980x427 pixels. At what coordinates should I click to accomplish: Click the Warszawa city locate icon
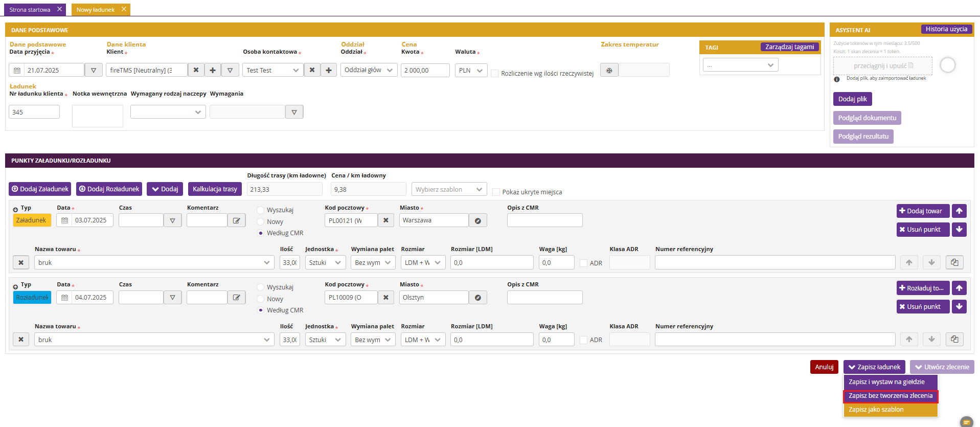(477, 220)
